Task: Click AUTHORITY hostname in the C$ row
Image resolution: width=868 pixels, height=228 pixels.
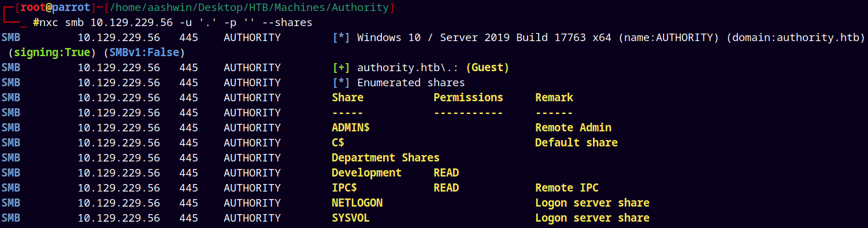Action: click(252, 143)
